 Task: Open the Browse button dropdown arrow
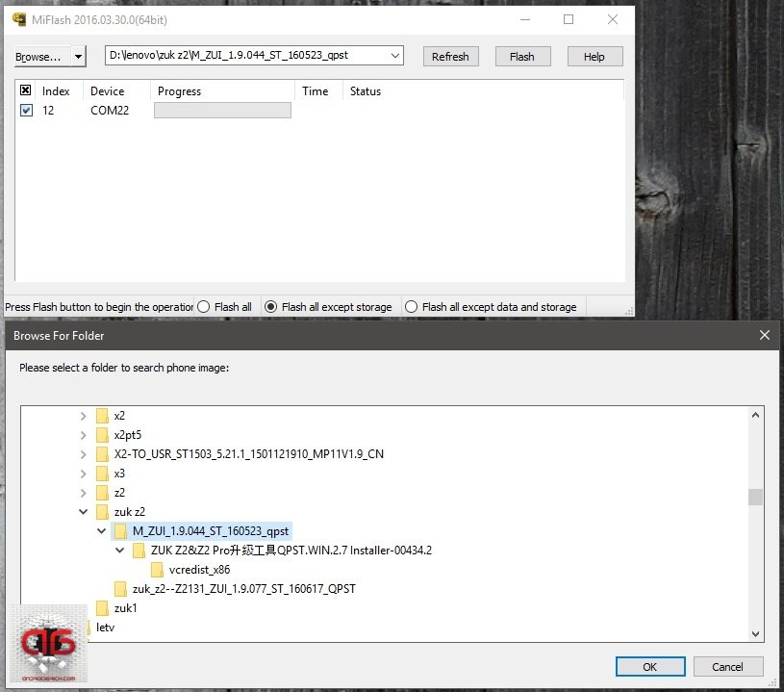tap(78, 57)
